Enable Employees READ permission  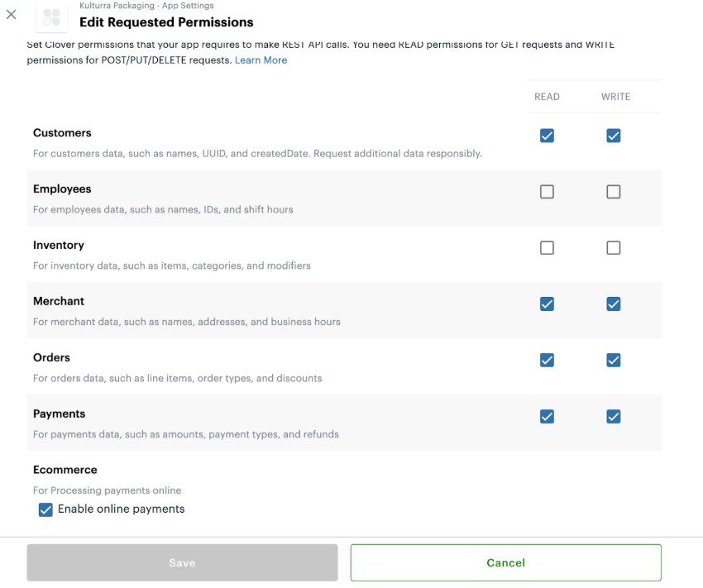tap(547, 192)
